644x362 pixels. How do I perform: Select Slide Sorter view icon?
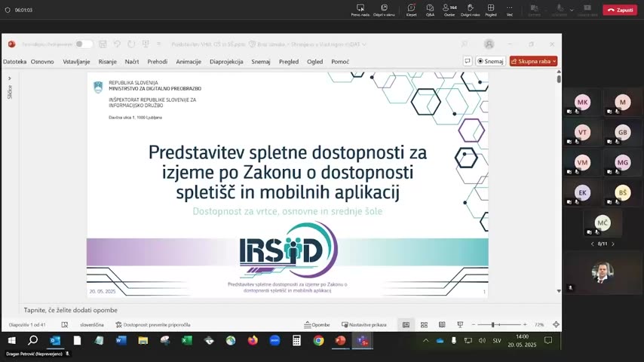(424, 324)
